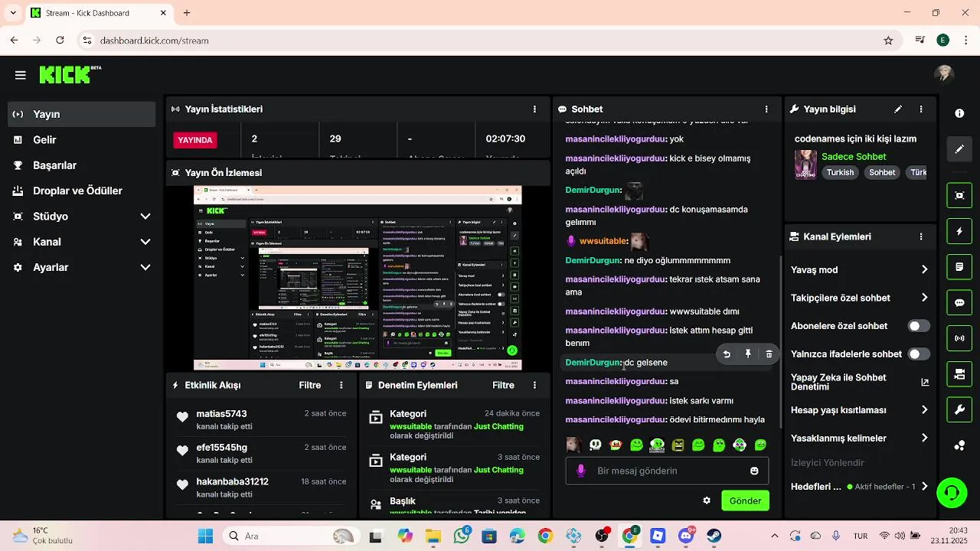Viewport: 980px width, 551px height.
Task: Go to Gelir in the sidebar
Action: point(82,140)
